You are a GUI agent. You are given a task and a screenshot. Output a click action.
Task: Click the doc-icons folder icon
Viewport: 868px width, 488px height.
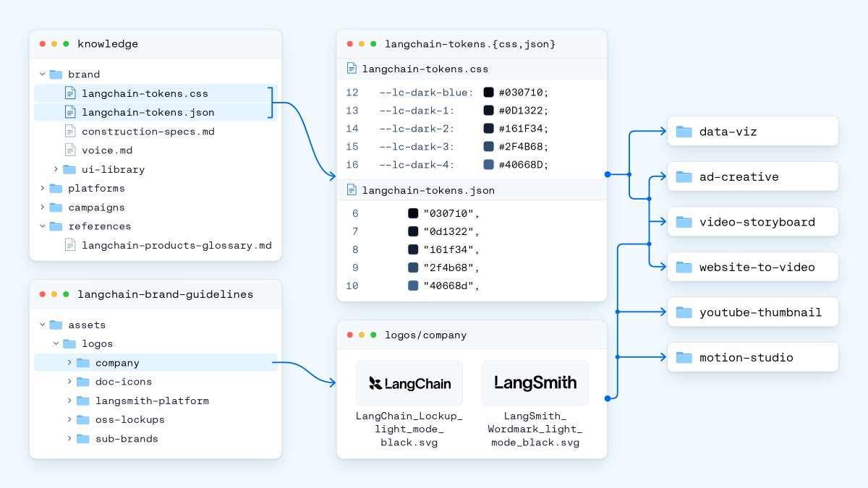83,381
